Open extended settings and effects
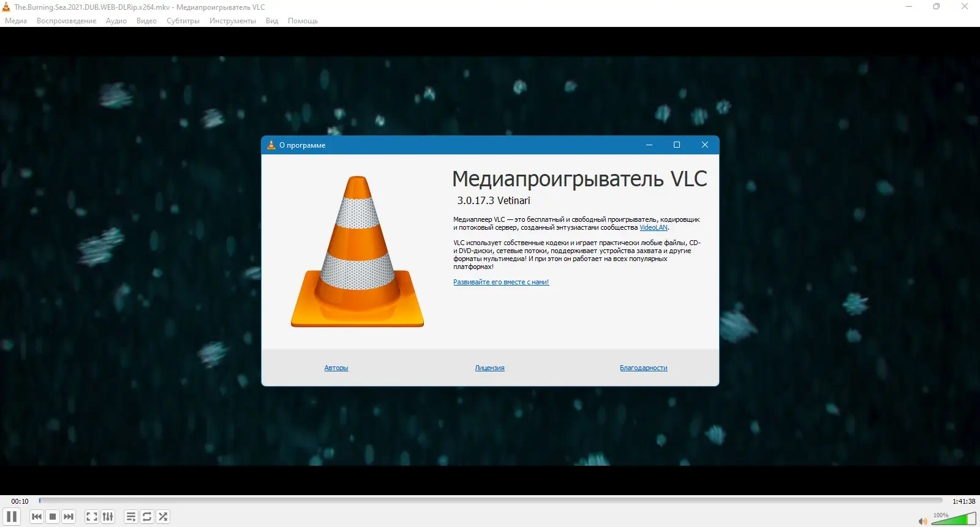The height and width of the screenshot is (527, 980). coord(108,517)
